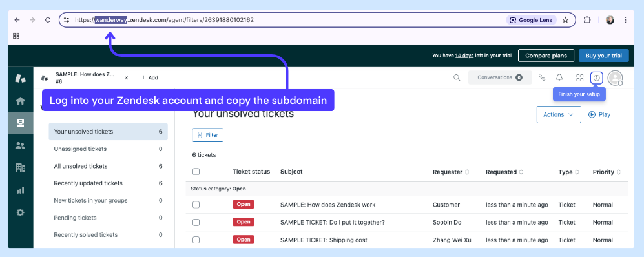Click Google Lens in the address bar
The image size is (644, 257).
click(532, 20)
